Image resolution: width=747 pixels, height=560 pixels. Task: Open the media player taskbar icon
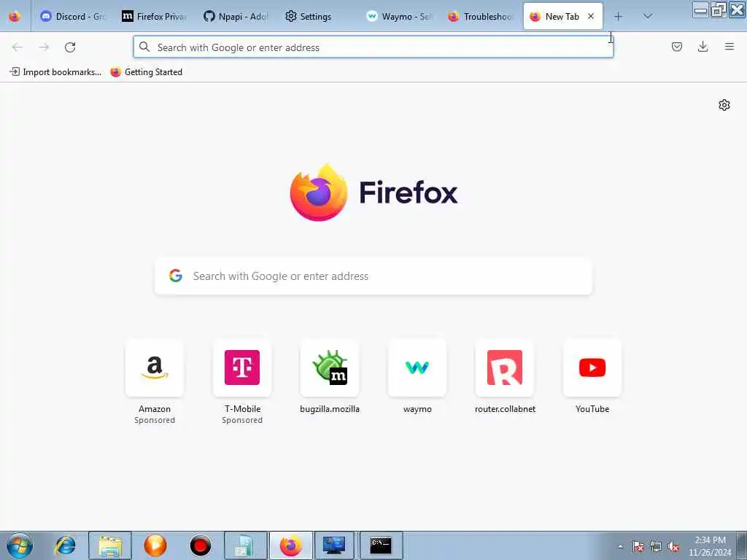click(155, 545)
